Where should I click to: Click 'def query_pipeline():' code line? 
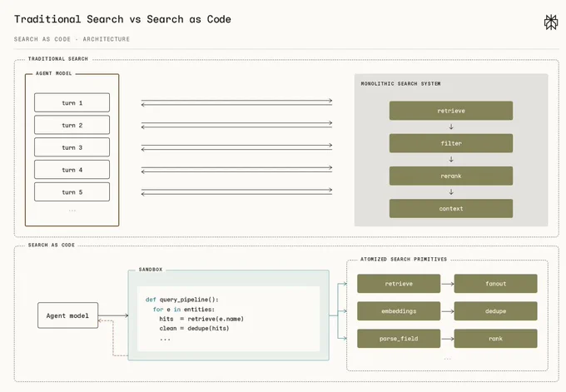pyautogui.click(x=182, y=300)
